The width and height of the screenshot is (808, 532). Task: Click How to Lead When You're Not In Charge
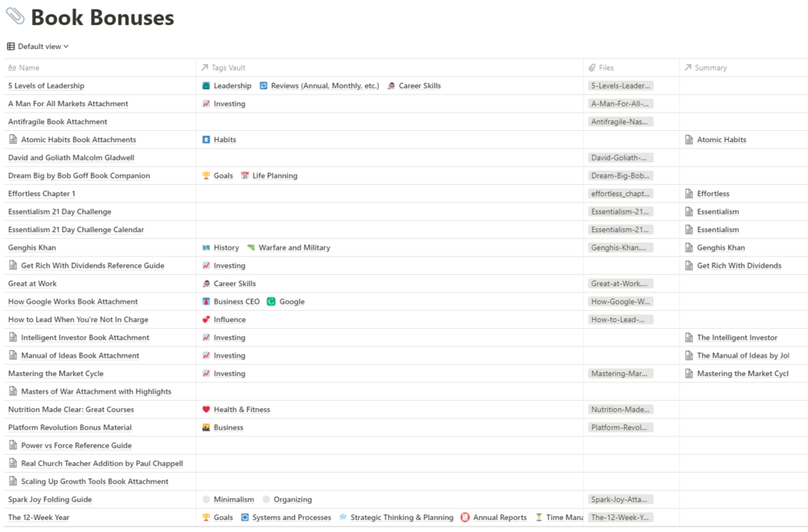[78, 320]
